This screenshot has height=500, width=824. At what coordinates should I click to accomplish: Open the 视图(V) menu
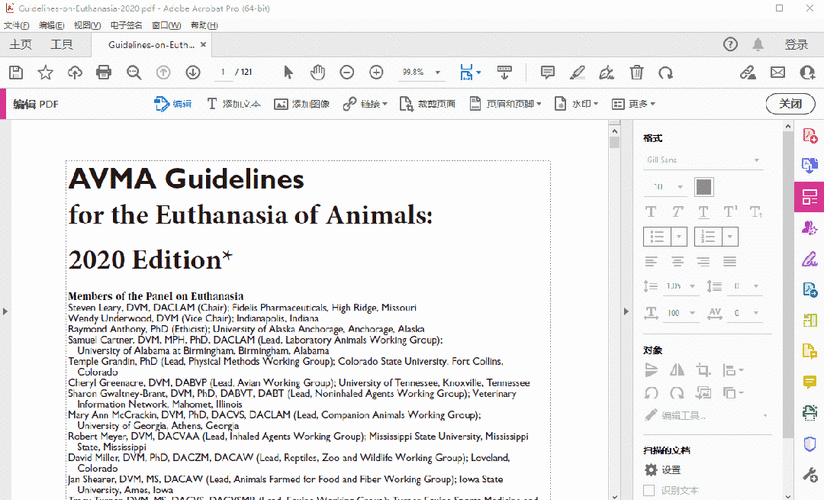click(87, 25)
